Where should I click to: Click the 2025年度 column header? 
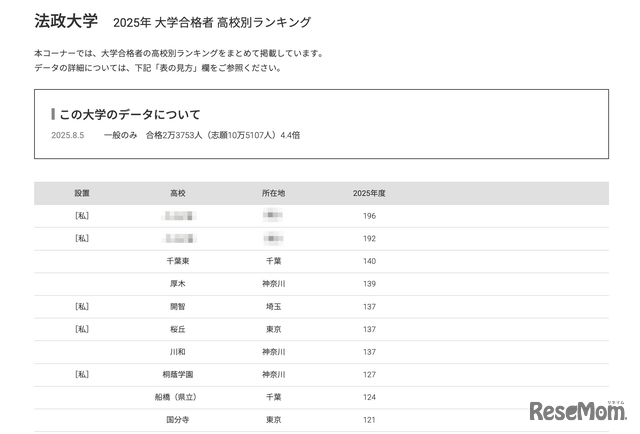(369, 193)
